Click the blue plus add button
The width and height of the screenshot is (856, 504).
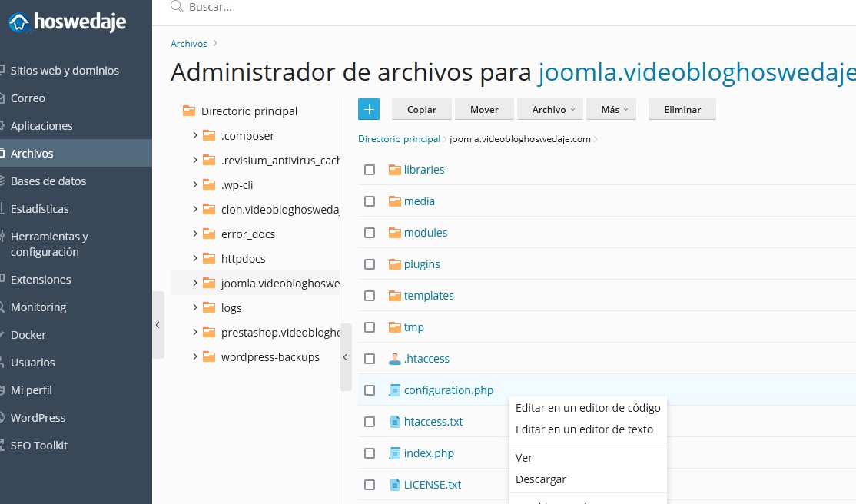369,109
